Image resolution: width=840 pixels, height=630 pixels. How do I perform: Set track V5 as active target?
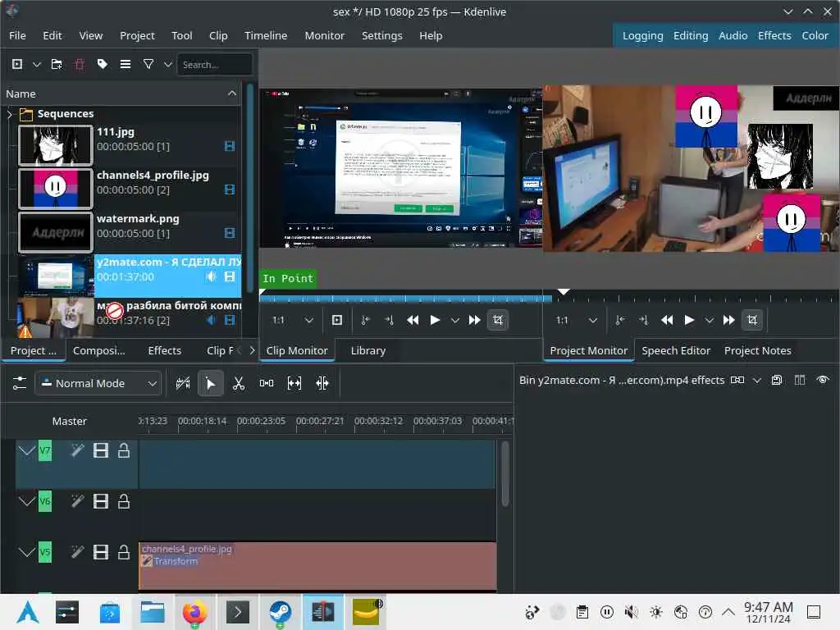click(x=45, y=552)
